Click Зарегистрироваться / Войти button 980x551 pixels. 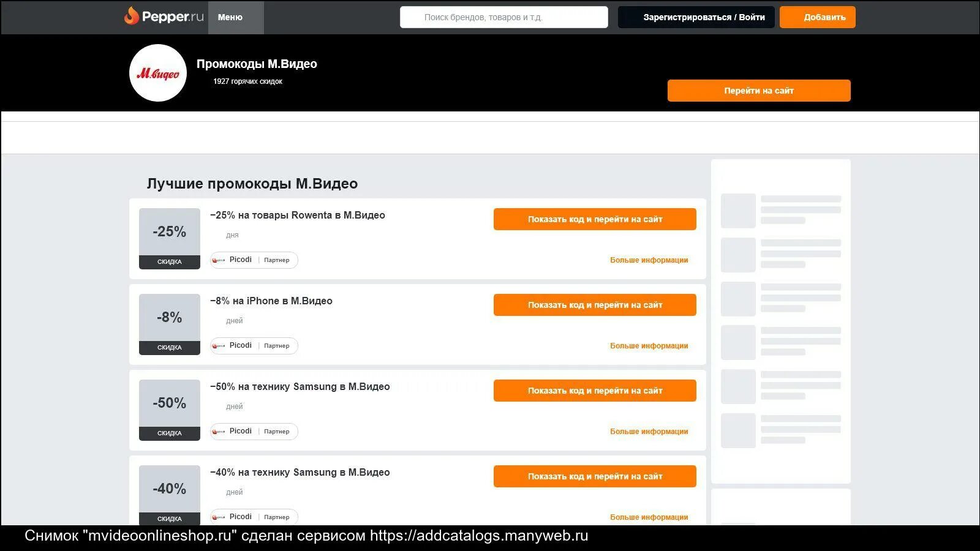coord(696,17)
